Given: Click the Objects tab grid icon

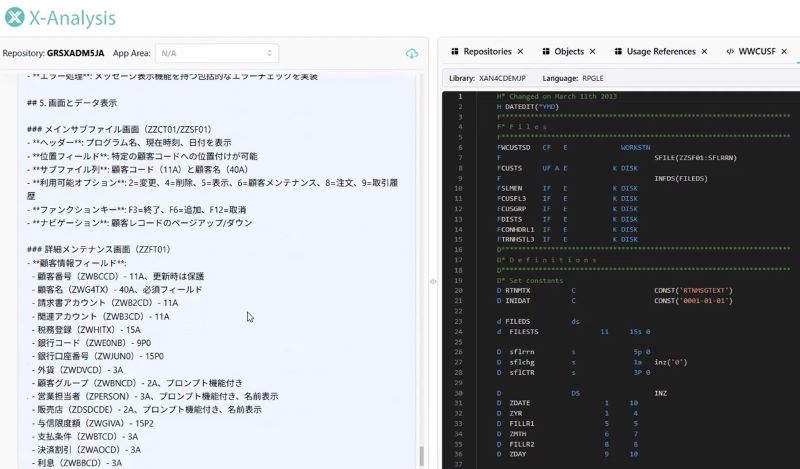Looking at the screenshot, I should coord(546,52).
